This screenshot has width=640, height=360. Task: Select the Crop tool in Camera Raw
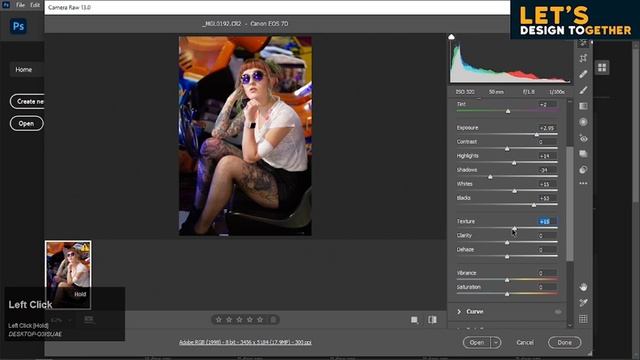[x=583, y=58]
